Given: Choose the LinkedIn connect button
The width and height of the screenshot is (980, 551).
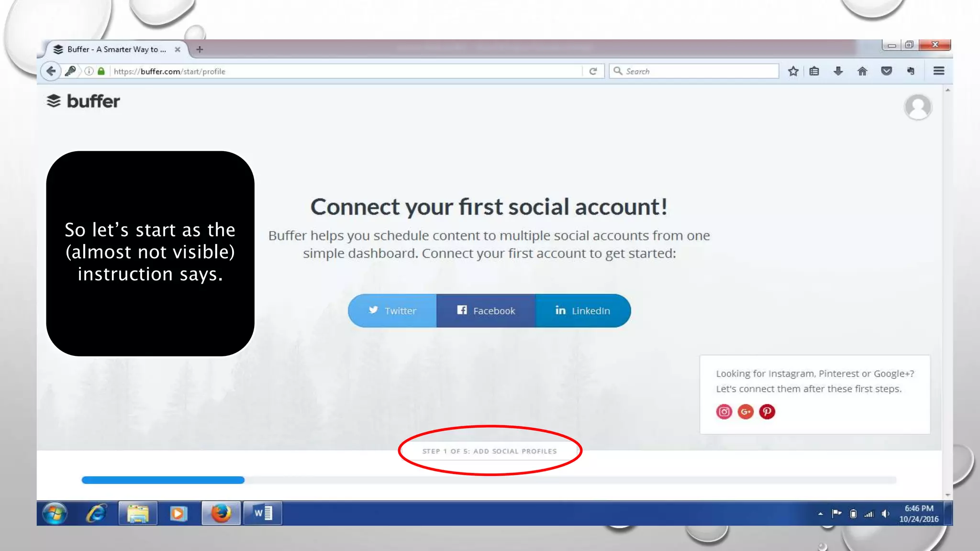Looking at the screenshot, I should tap(583, 311).
